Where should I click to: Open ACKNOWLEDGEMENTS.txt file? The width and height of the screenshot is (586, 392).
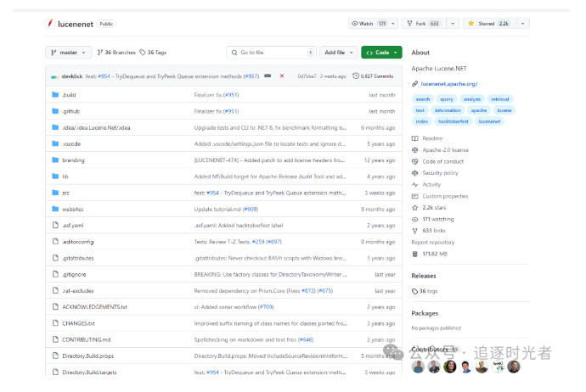pyautogui.click(x=94, y=307)
